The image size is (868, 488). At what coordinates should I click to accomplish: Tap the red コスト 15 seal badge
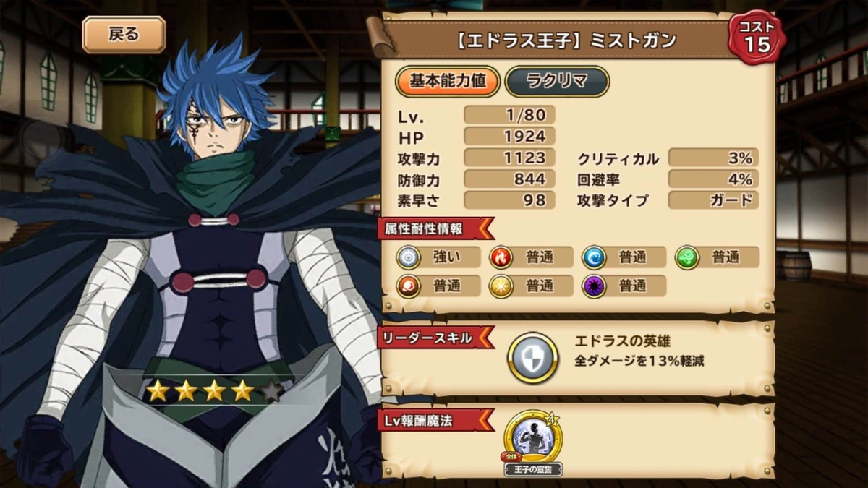click(756, 38)
